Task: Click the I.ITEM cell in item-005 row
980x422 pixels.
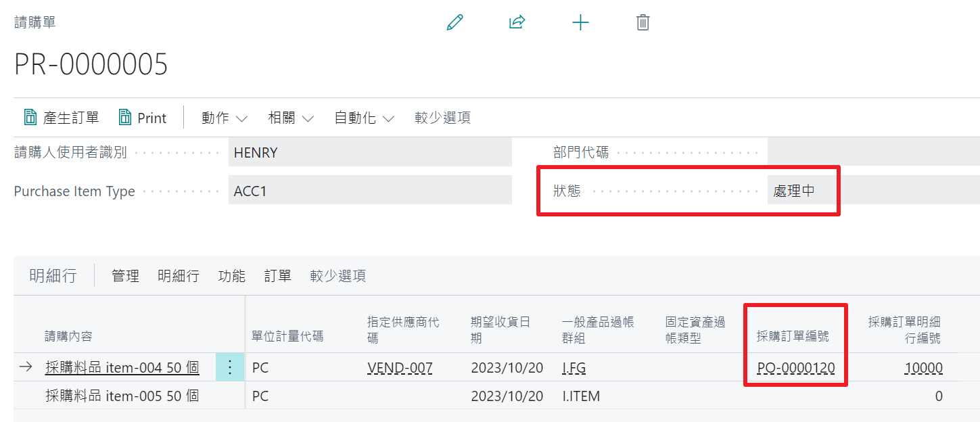Action: pos(580,396)
